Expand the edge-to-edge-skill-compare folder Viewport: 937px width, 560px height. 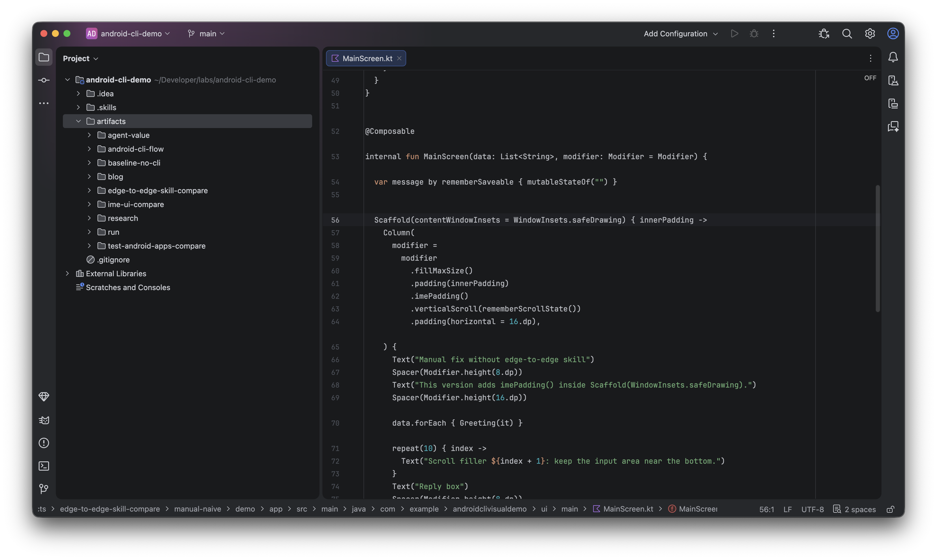89,191
